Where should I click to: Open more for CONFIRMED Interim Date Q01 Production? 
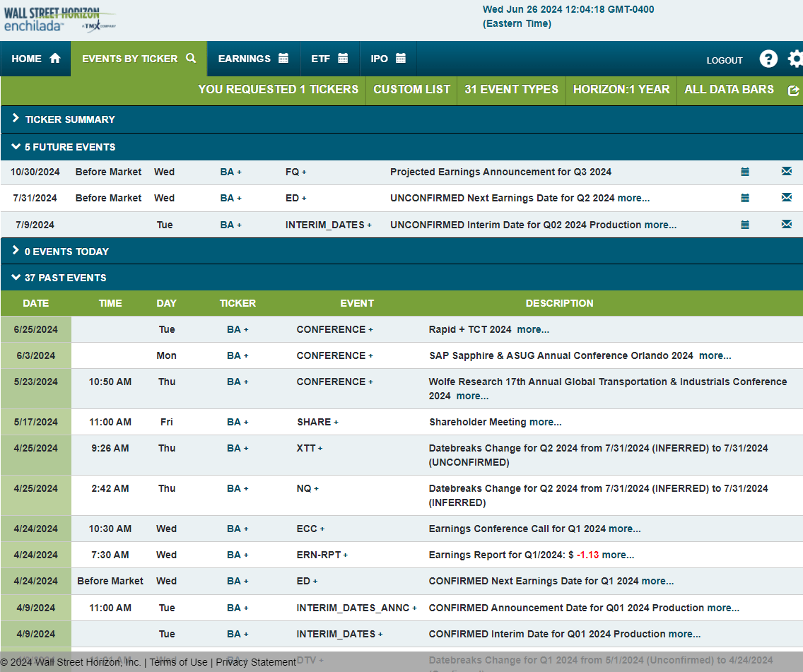[x=685, y=634]
